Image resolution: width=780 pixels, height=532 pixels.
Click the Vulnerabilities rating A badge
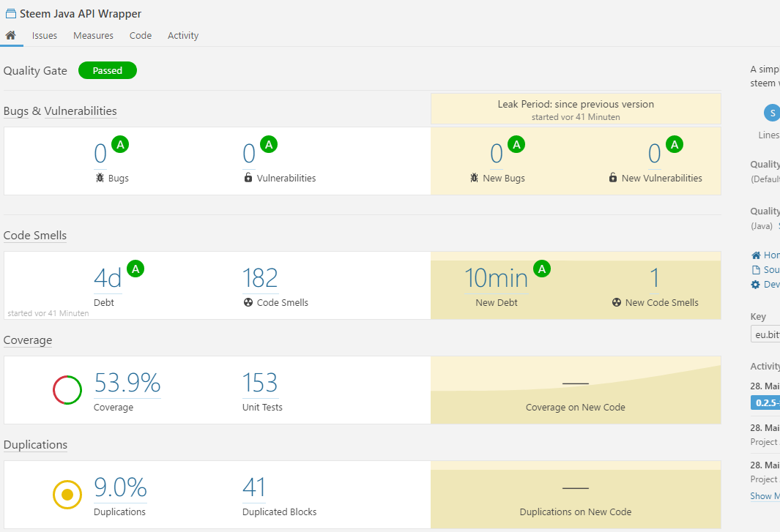tap(269, 144)
